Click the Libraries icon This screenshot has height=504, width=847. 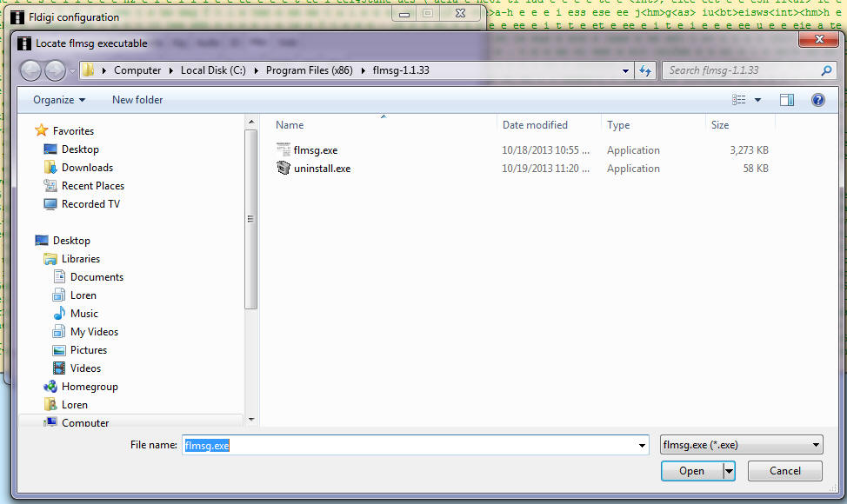pyautogui.click(x=50, y=259)
